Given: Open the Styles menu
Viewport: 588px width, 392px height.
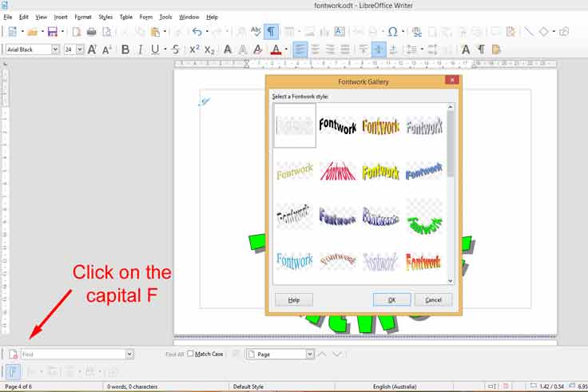Looking at the screenshot, I should pos(105,17).
